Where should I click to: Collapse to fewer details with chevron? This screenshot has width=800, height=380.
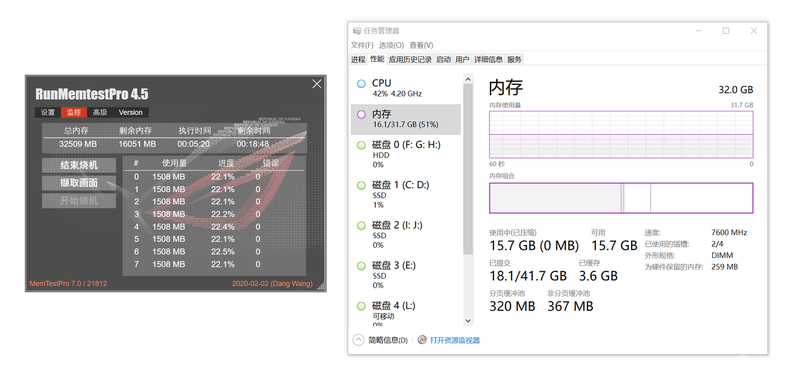359,340
